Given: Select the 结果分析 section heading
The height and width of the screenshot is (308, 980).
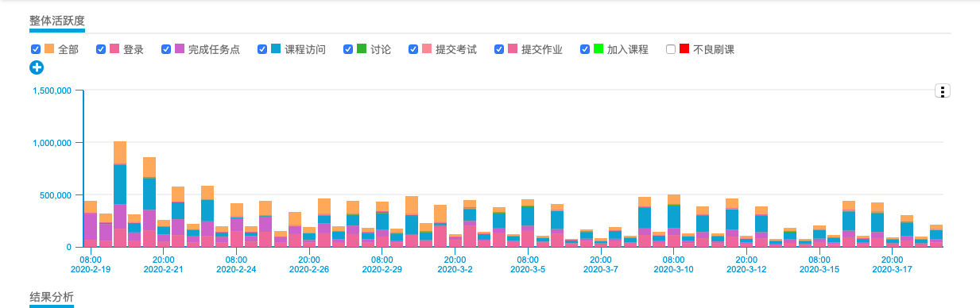Looking at the screenshot, I should coord(52,298).
